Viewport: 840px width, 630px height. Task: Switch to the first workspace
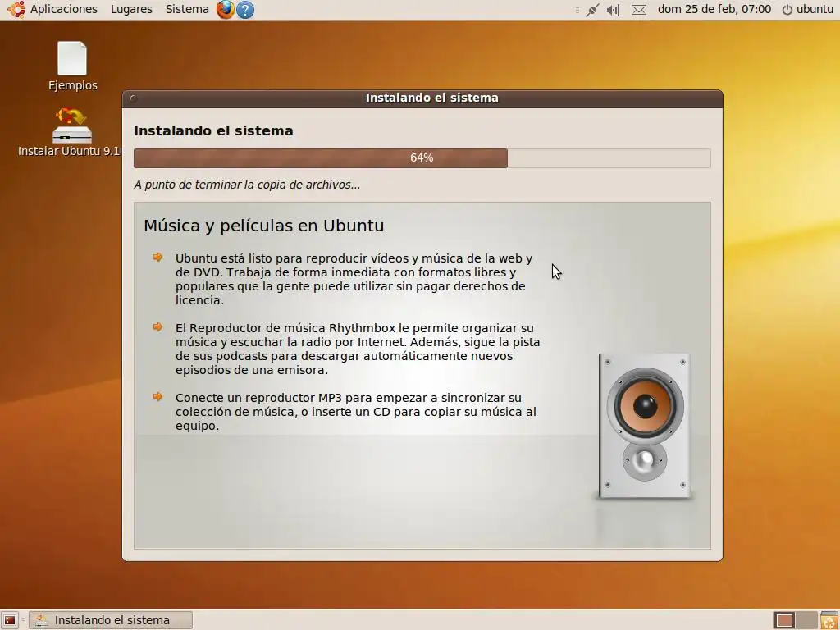784,620
